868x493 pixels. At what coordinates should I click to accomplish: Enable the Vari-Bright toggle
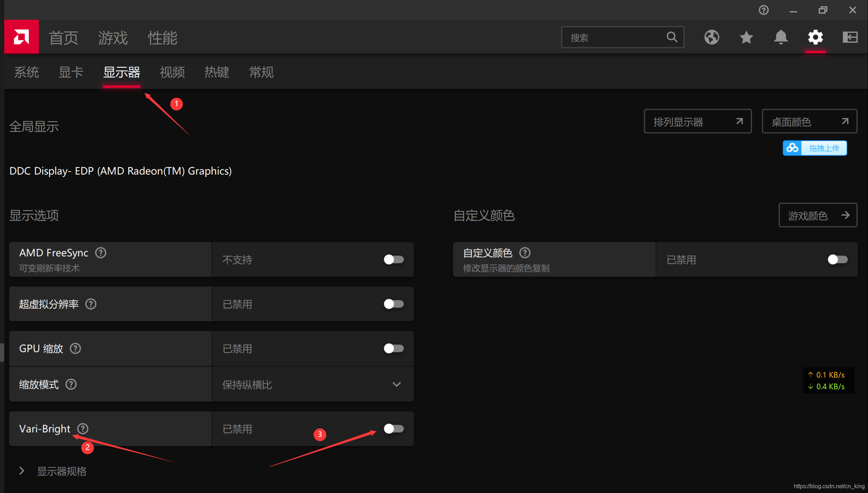393,428
